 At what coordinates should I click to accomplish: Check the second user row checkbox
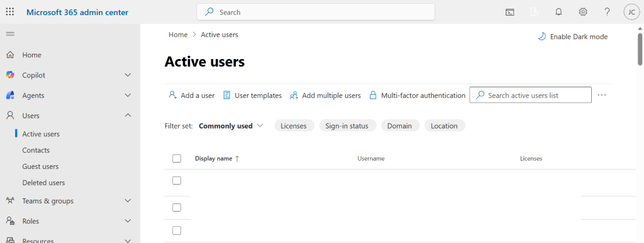point(177,207)
